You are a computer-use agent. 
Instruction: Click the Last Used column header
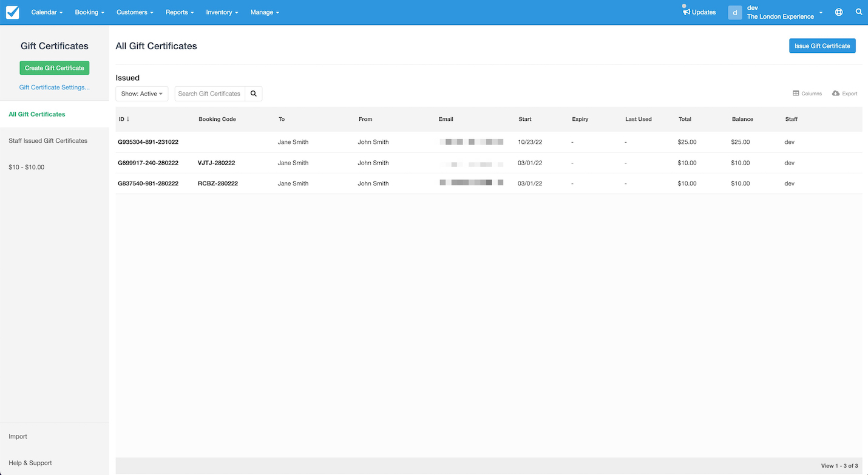pyautogui.click(x=639, y=119)
